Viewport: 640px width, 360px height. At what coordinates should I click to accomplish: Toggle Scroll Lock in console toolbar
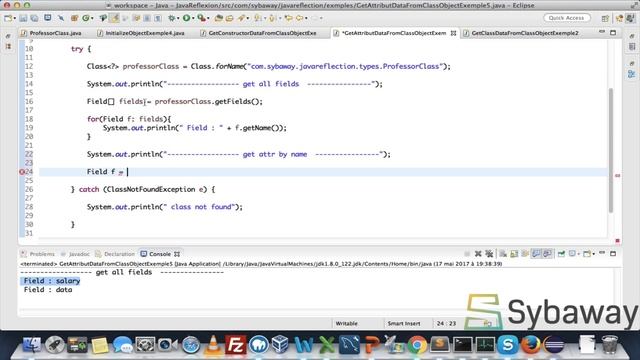click(x=514, y=254)
